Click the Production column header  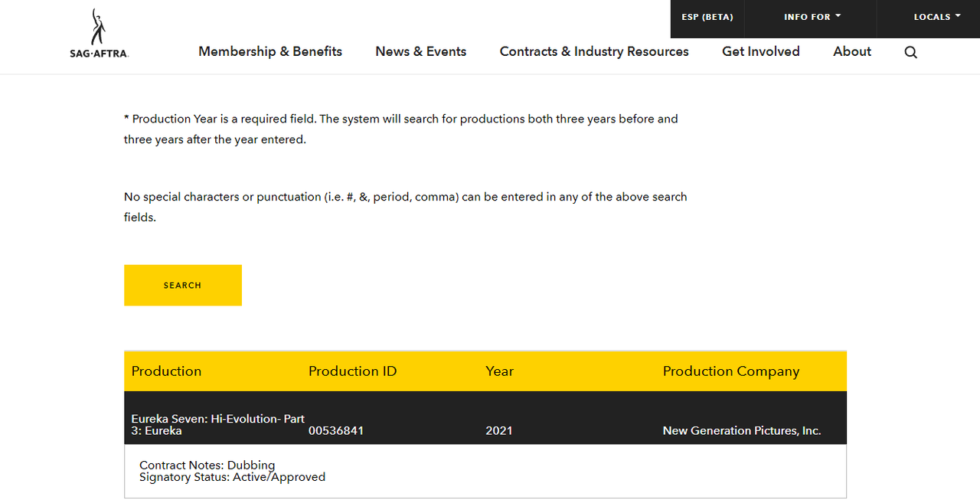[166, 371]
